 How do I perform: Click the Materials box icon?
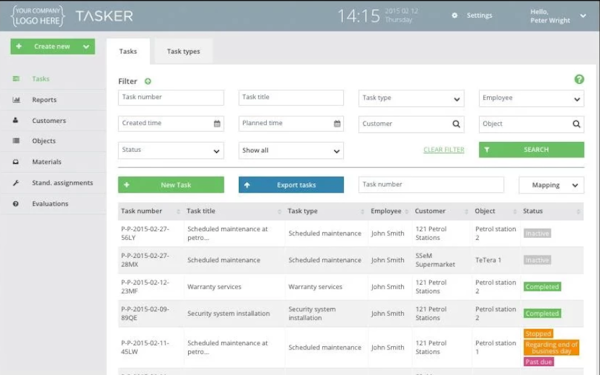click(16, 161)
